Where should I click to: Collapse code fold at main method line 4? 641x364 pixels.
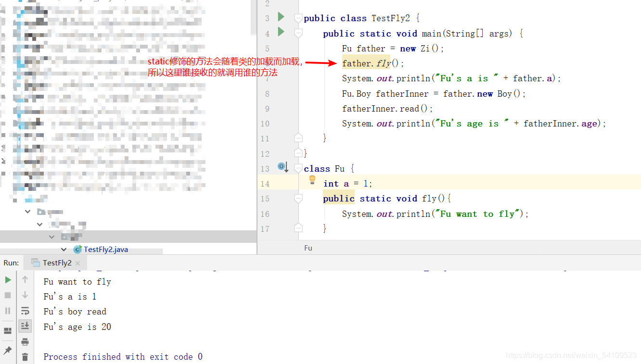pyautogui.click(x=298, y=33)
